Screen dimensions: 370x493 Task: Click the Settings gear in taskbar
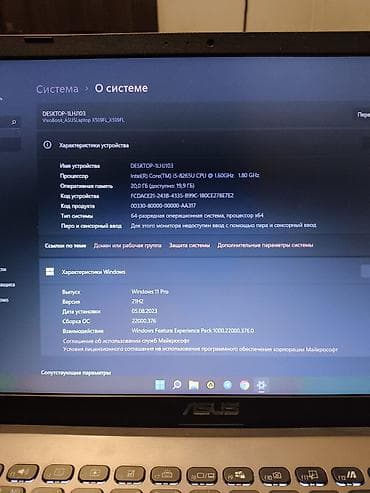(261, 385)
